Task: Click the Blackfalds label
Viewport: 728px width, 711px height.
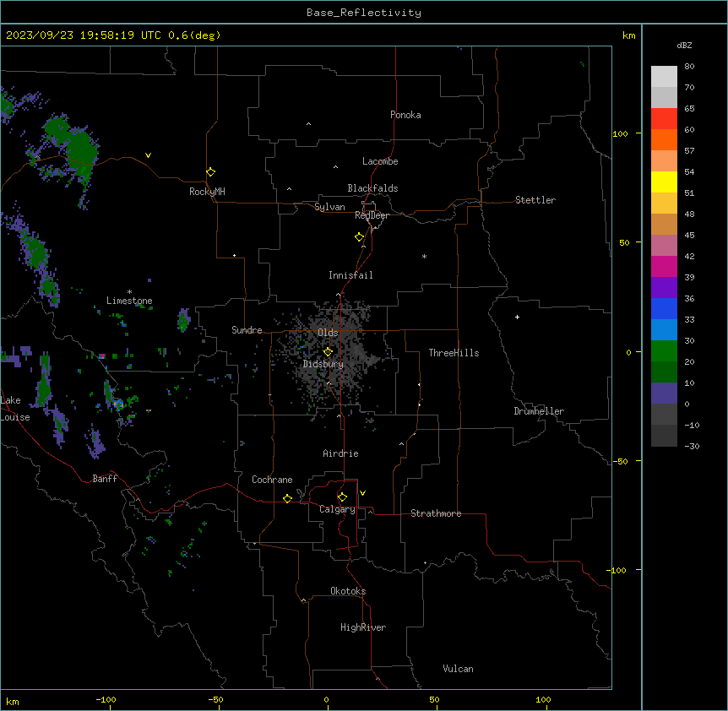Action: click(372, 188)
